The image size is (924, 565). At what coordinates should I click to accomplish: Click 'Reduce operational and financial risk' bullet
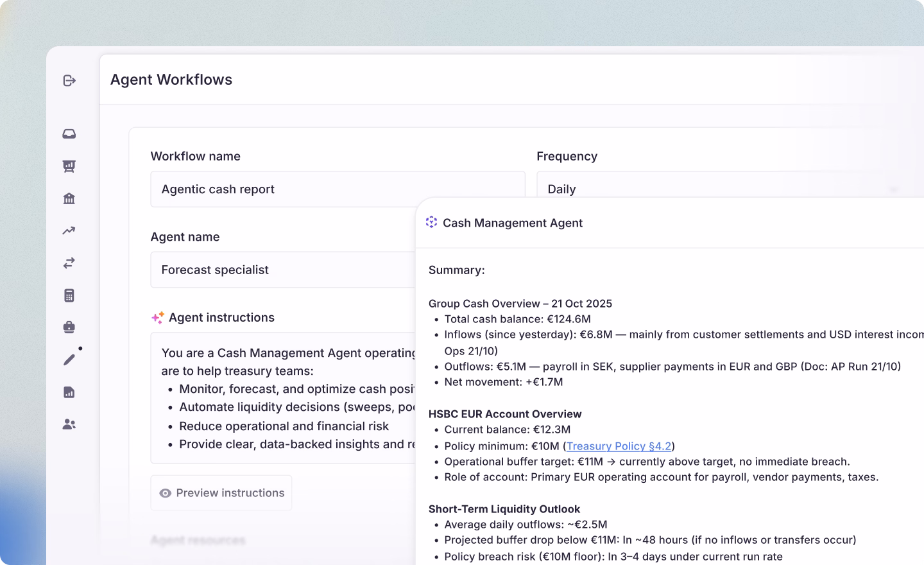pos(284,426)
